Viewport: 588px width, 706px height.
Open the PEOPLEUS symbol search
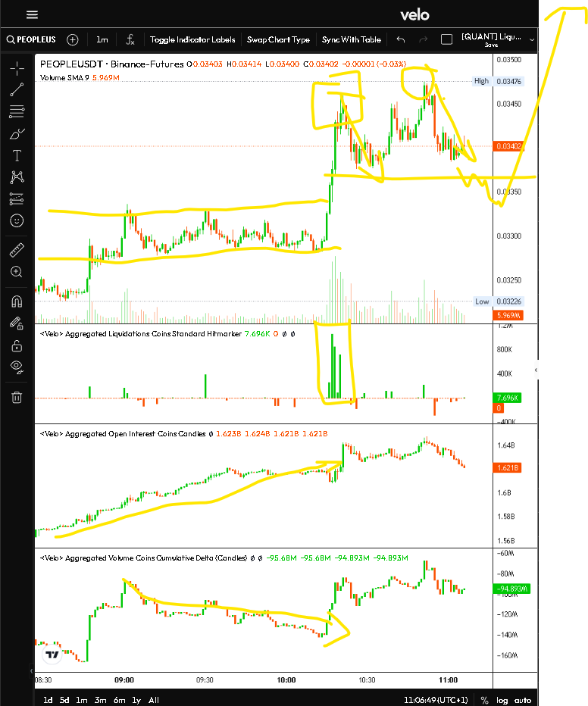pos(31,39)
